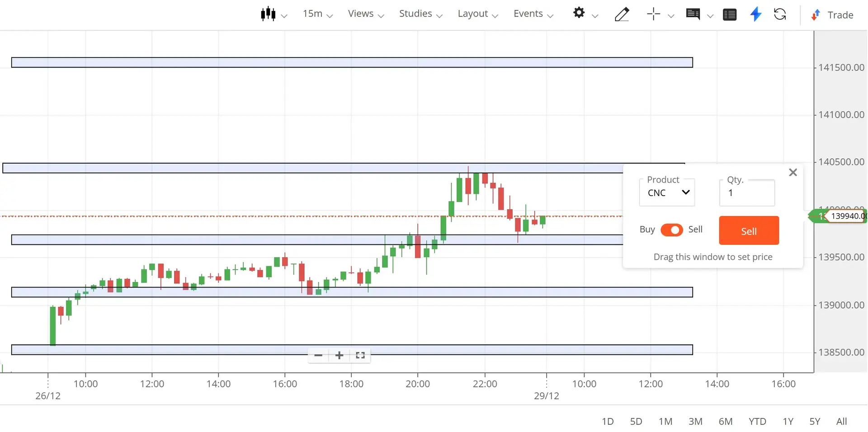Screen dimensions: 868x432
Task: Click the Trade arrows icon
Action: click(x=815, y=15)
